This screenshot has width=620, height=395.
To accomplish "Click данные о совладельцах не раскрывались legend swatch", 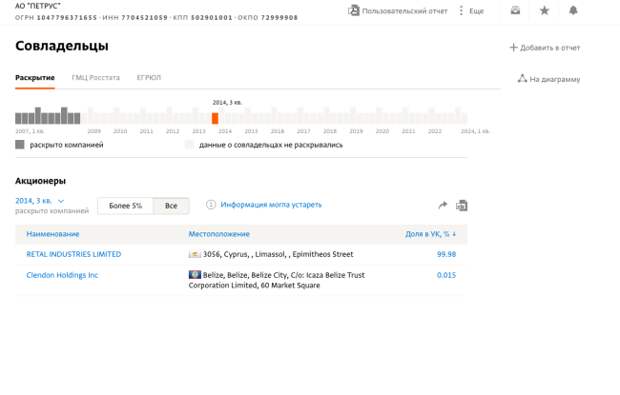I will click(189, 145).
